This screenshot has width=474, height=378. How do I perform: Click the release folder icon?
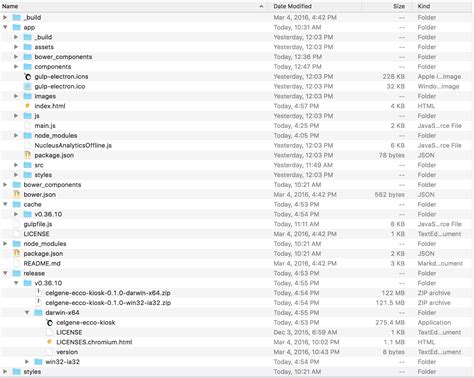tap(17, 273)
